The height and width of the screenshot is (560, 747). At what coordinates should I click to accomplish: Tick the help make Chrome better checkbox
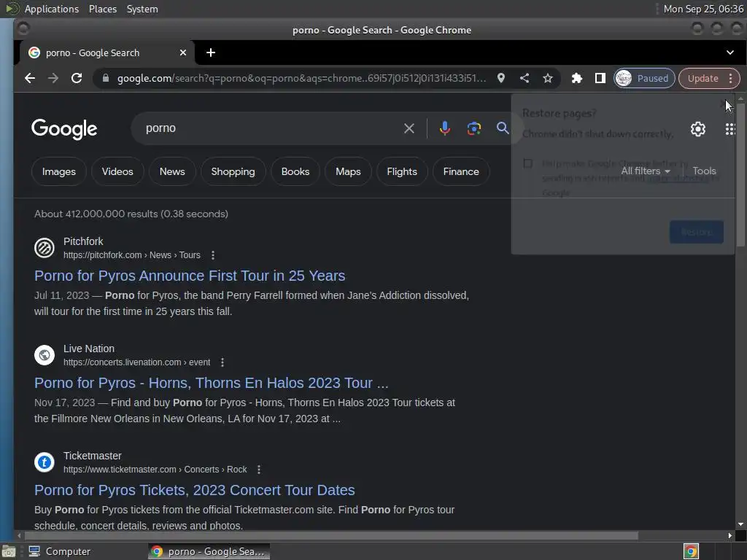coord(528,163)
